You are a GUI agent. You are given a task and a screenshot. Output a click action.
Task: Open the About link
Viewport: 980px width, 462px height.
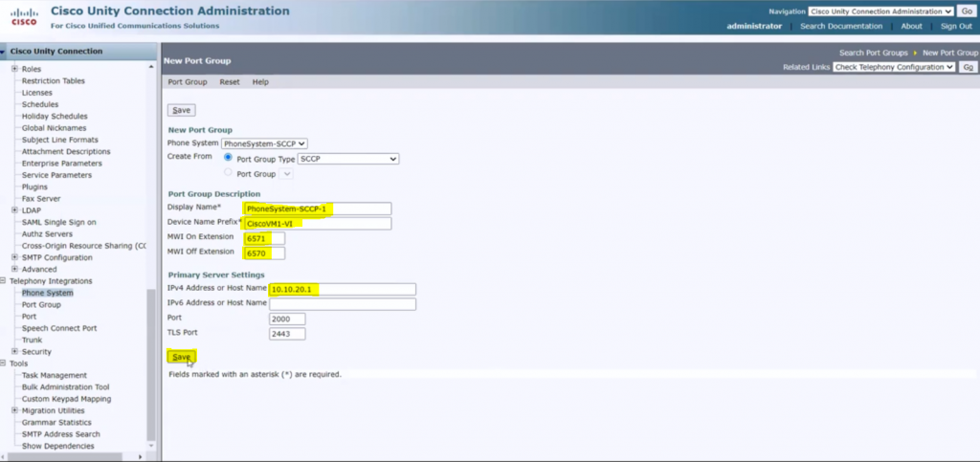911,26
